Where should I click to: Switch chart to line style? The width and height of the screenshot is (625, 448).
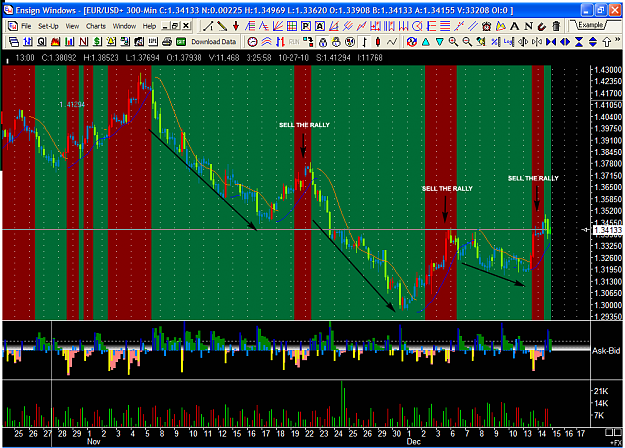point(392,42)
